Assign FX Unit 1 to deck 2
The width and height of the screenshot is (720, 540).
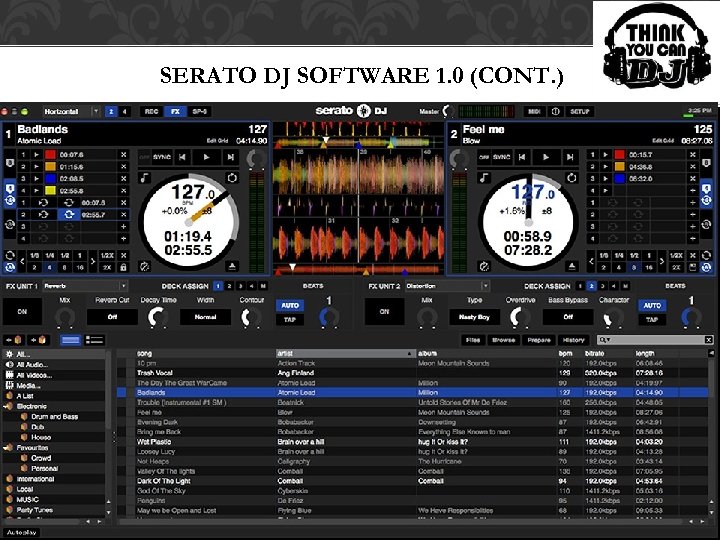coord(229,286)
